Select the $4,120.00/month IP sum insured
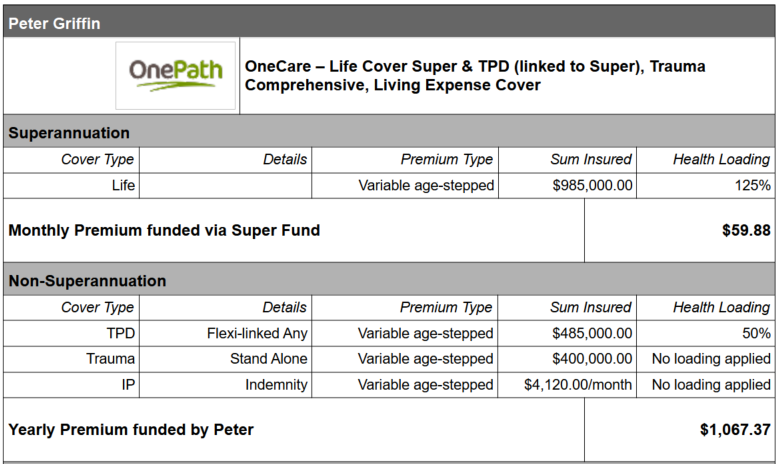The height and width of the screenshot is (464, 778). (x=578, y=384)
